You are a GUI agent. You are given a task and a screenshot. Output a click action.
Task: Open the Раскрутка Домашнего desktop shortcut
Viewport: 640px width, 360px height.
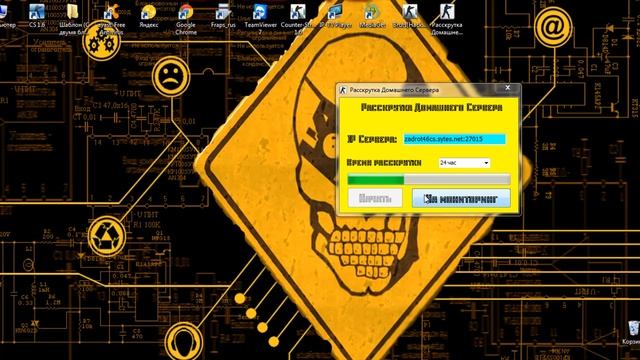(447, 18)
